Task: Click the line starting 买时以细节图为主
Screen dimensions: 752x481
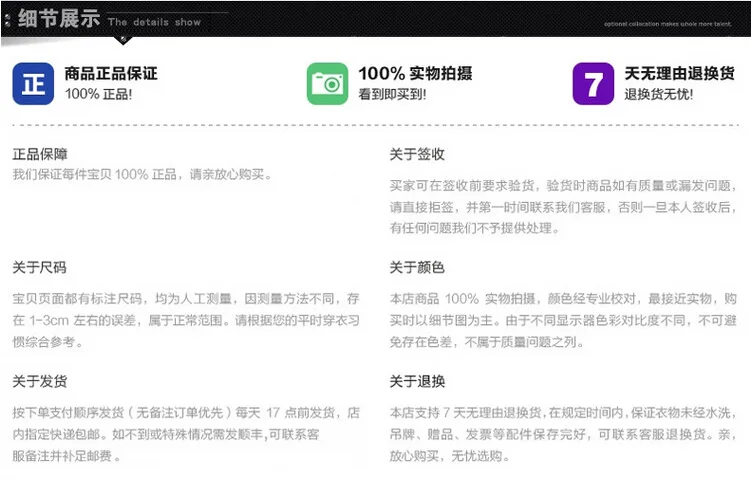Action: click(x=563, y=320)
